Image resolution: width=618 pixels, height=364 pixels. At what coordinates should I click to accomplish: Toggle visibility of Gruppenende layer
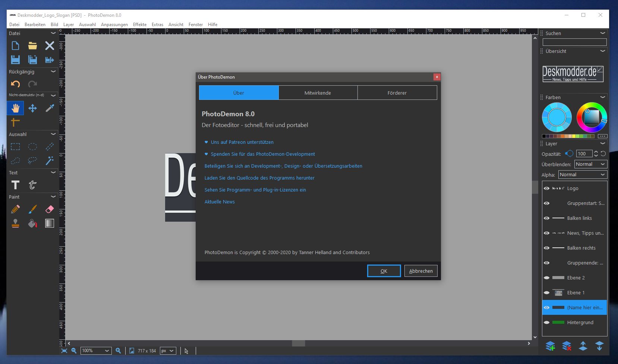click(546, 263)
